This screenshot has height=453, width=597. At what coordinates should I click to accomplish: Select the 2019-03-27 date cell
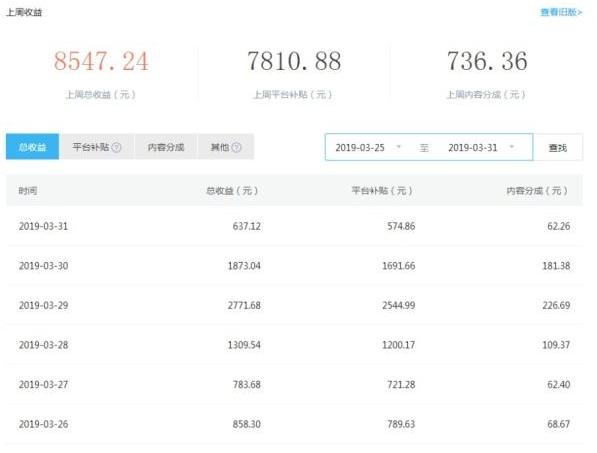[43, 384]
